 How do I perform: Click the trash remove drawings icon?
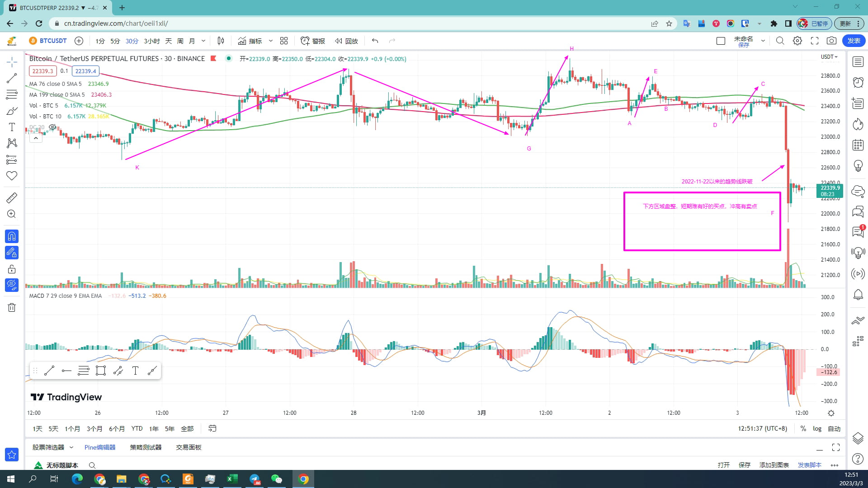click(x=12, y=308)
